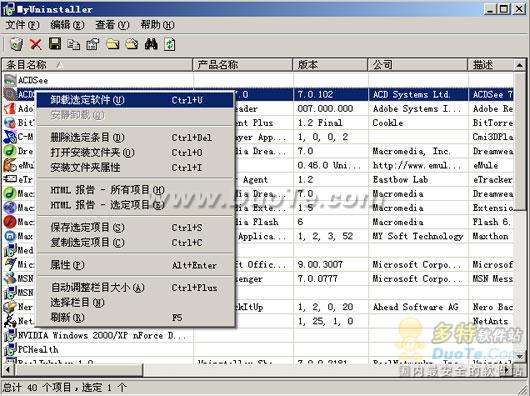The width and height of the screenshot is (530, 396).
Task: Click the green refresh toolbar icon
Action: tap(170, 44)
